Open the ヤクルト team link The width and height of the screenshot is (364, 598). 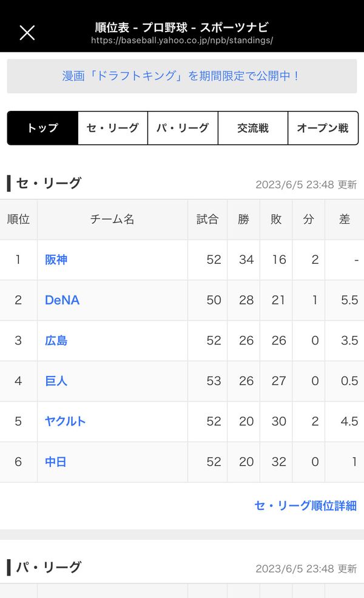[x=66, y=422]
